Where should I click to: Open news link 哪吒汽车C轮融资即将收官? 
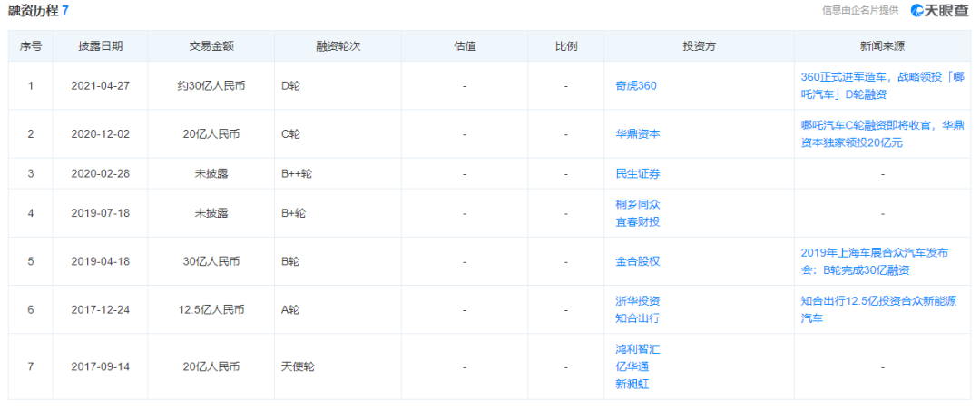point(883,133)
